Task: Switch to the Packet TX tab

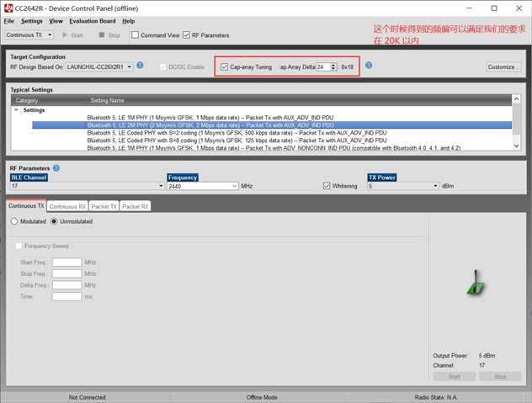Action: pos(104,206)
